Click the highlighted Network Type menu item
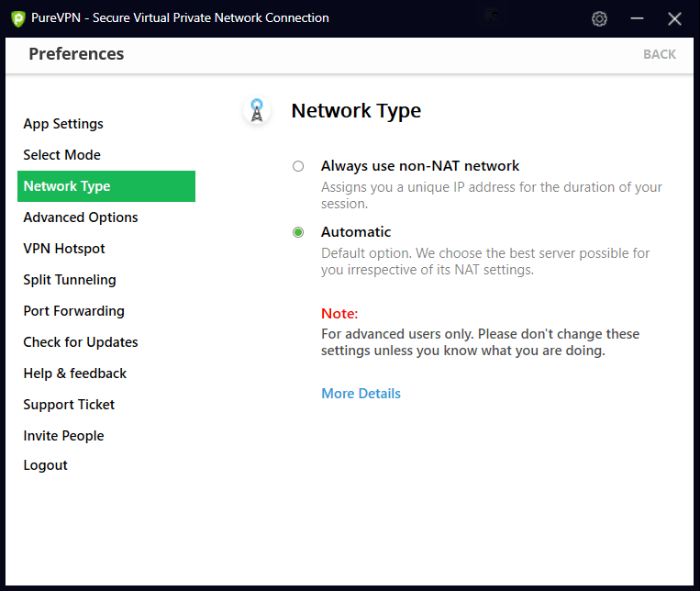700x591 pixels. coord(106,186)
